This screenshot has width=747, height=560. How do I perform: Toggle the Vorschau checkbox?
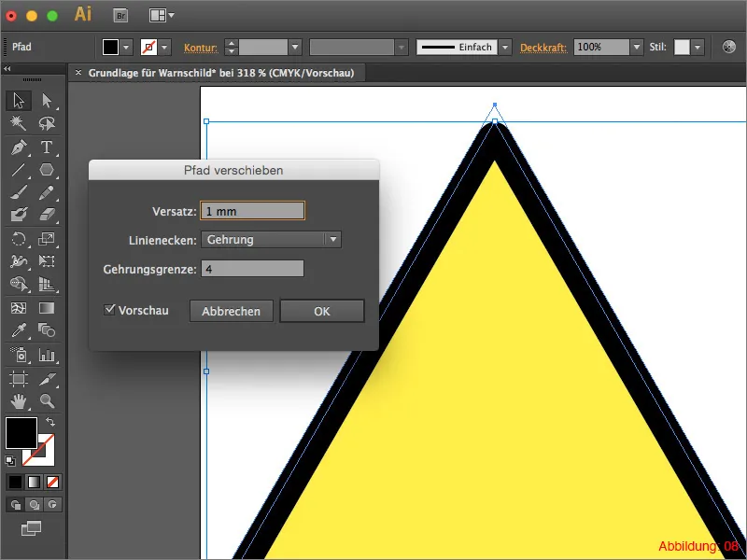pyautogui.click(x=109, y=310)
